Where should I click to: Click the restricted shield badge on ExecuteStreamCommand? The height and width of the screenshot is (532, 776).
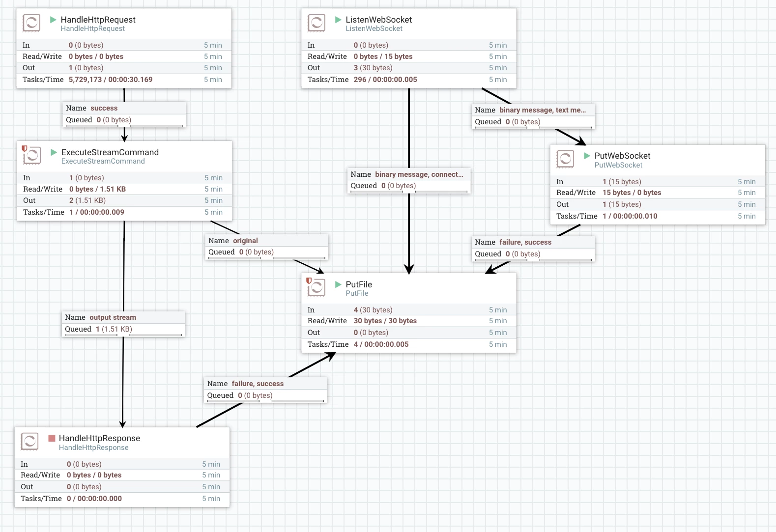(x=25, y=148)
